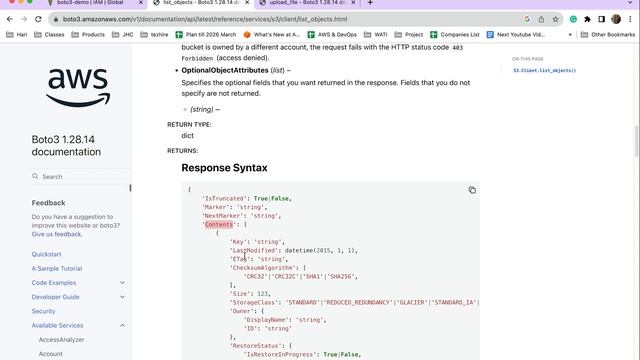Toggle the browser side panel icon
This screenshot has width=640, height=360.
pyautogui.click(x=602, y=19)
